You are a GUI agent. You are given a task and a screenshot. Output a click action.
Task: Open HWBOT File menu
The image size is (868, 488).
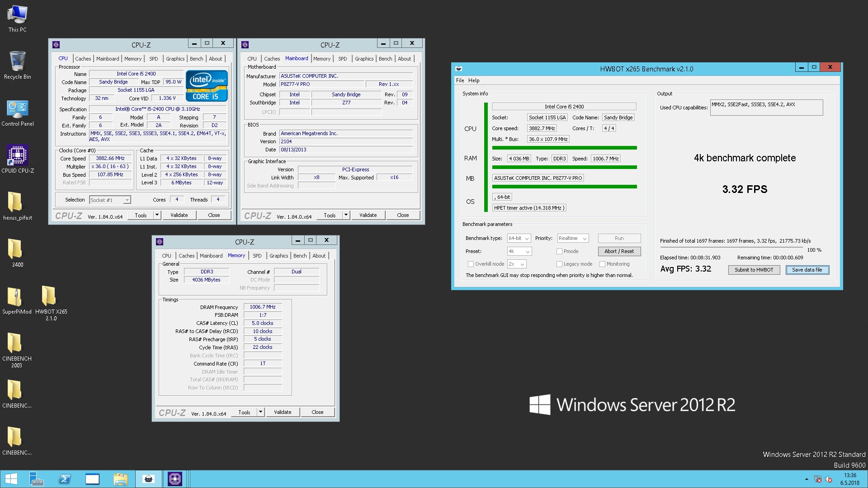point(460,80)
